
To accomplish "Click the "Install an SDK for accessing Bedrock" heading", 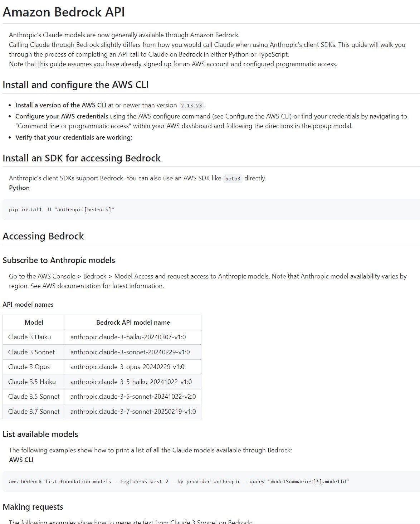I will coord(82,158).
